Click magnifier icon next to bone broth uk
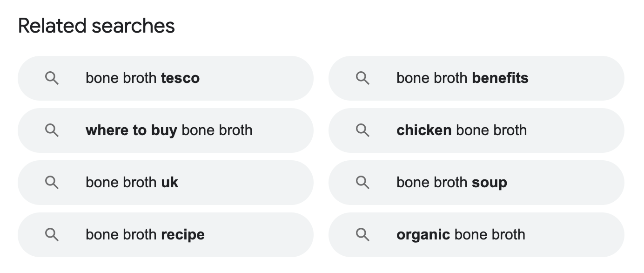 coord(52,183)
